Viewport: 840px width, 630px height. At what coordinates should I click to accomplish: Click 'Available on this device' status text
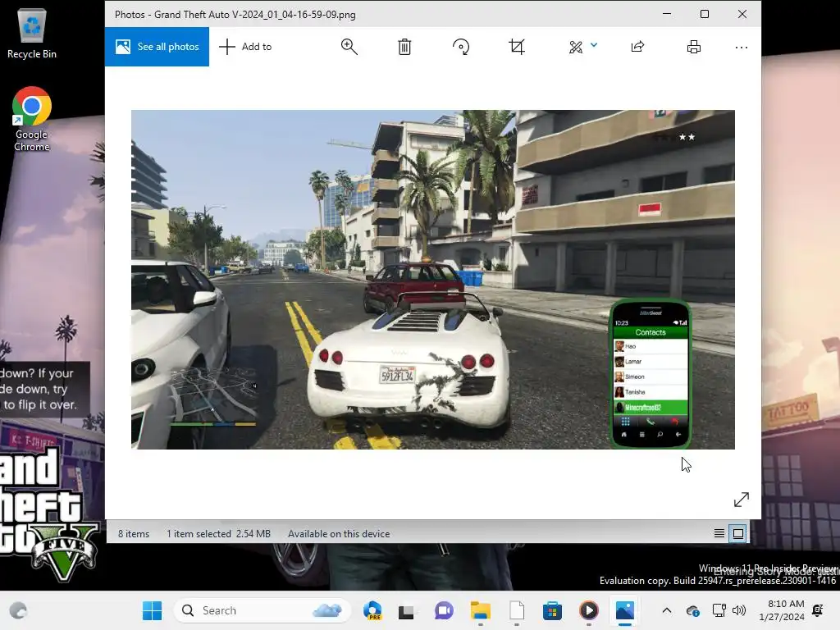[339, 534]
